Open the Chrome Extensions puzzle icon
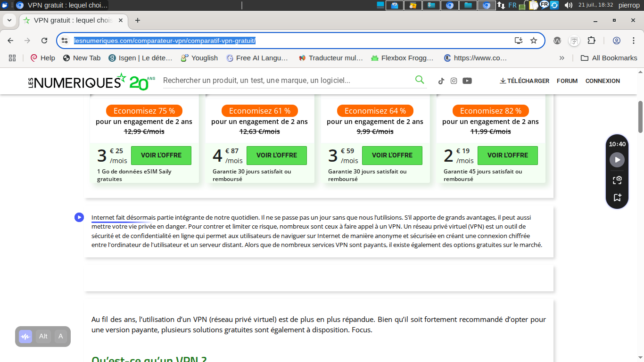 592,41
